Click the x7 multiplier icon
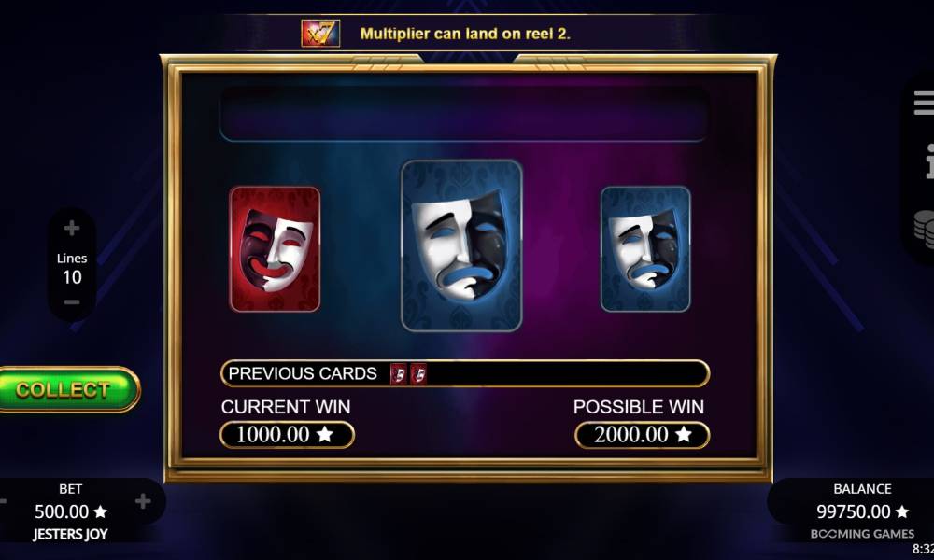Image resolution: width=934 pixels, height=560 pixels. 320,34
